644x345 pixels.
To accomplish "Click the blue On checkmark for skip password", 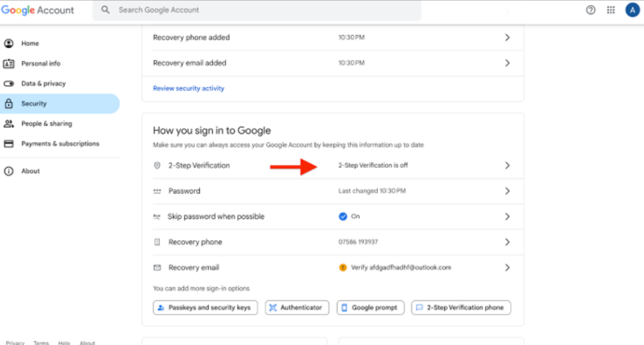I will [x=343, y=217].
